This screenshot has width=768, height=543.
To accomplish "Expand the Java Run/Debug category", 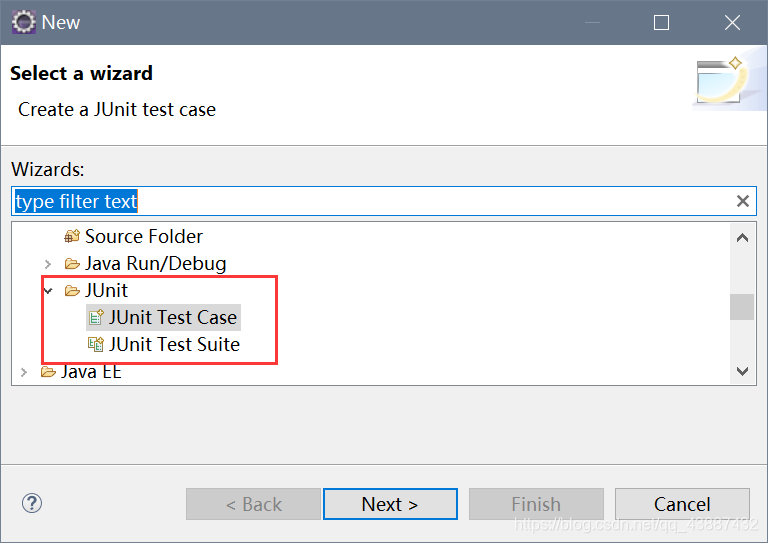I will [x=48, y=264].
